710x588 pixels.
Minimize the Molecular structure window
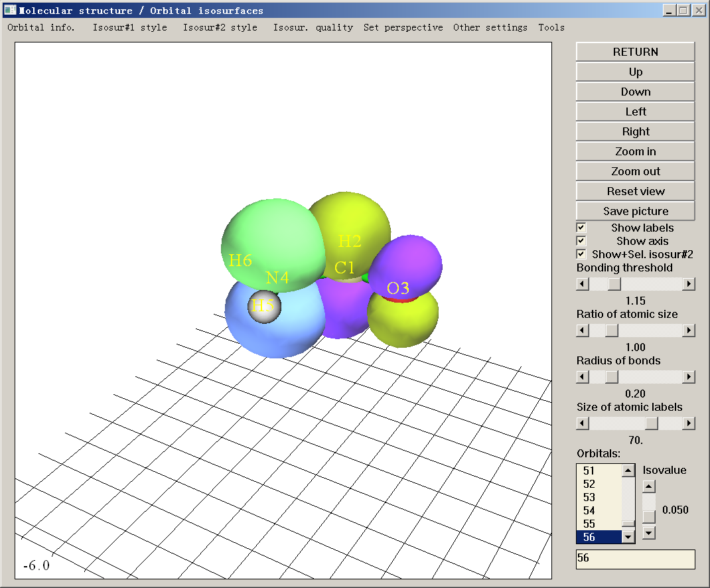[669, 10]
